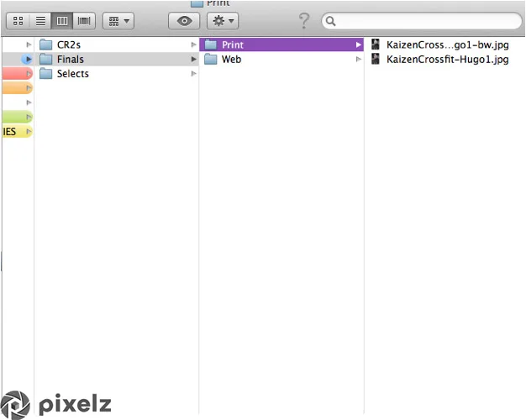Click the Print folder icon

click(x=211, y=45)
